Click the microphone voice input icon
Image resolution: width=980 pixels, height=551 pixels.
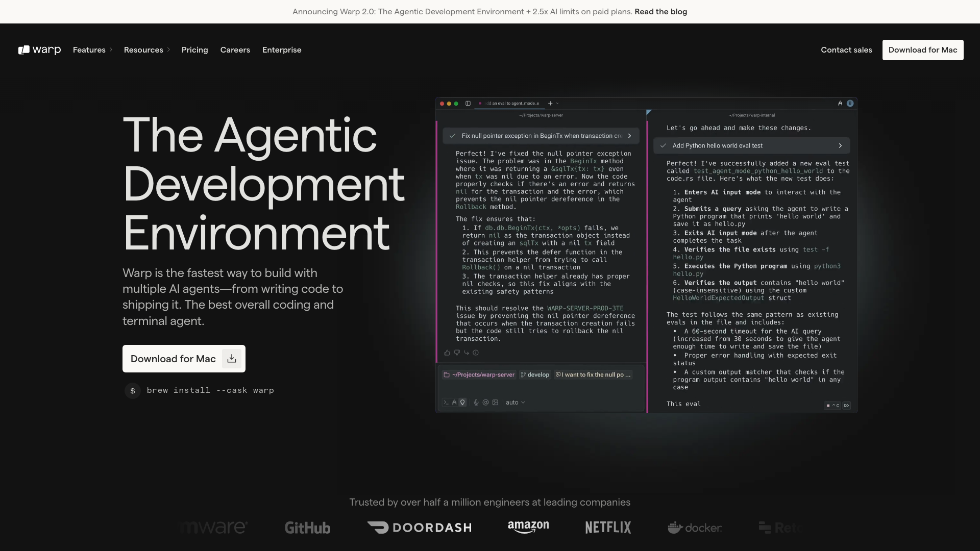click(x=476, y=403)
